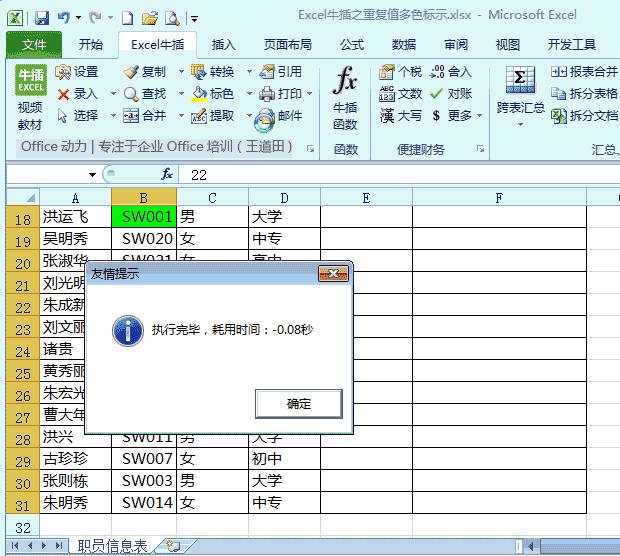The width and height of the screenshot is (620, 556).
Task: Click the 合并 tool
Action: (144, 116)
